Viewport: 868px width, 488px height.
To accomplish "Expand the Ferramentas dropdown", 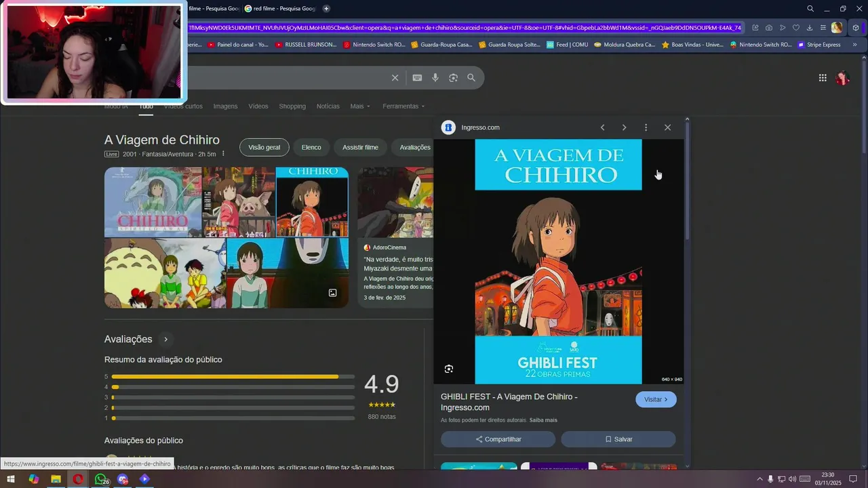I will pyautogui.click(x=403, y=106).
